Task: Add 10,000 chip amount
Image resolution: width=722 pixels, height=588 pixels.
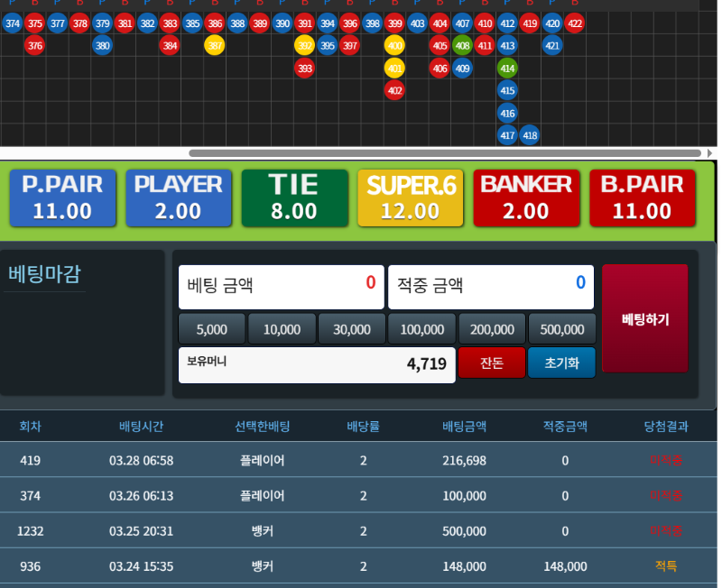Action: [x=282, y=329]
